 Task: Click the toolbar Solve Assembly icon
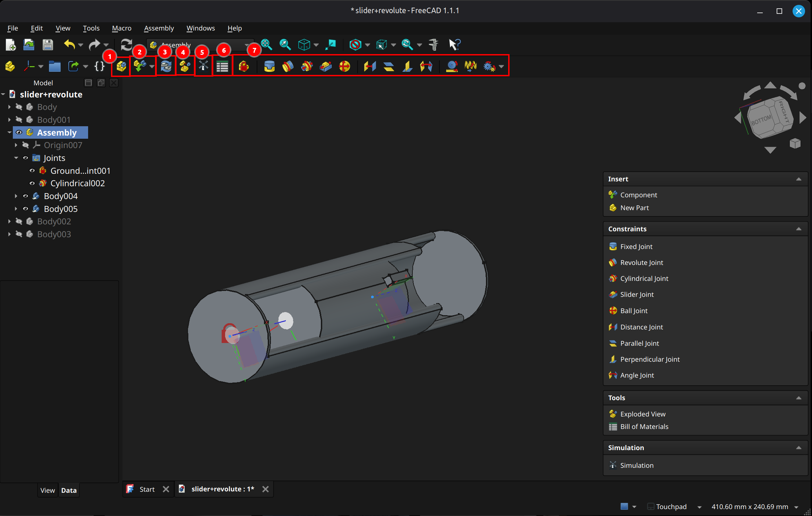point(166,66)
